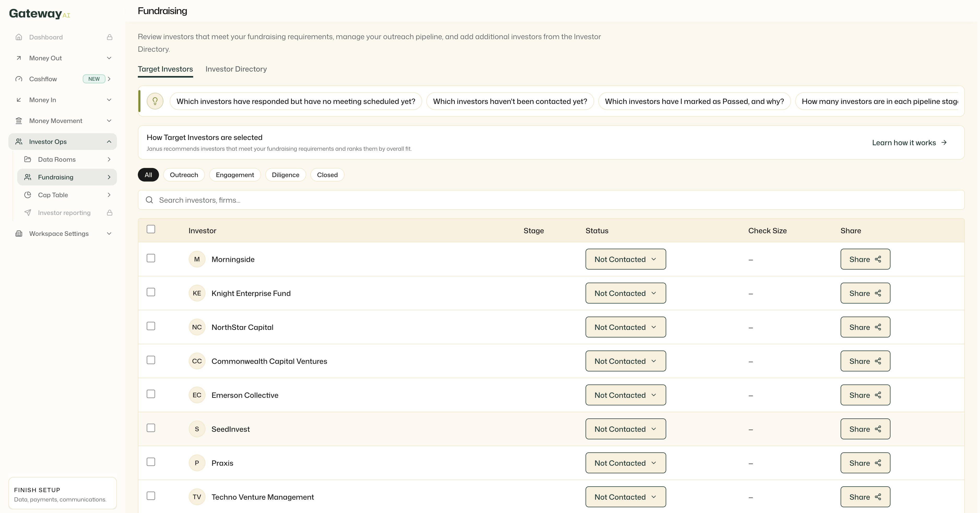
Task: Check the Techno Venture Management row checkbox
Action: [x=151, y=496]
